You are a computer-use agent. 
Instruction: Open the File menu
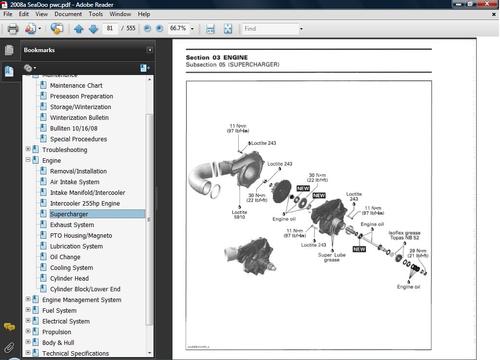pyautogui.click(x=8, y=14)
